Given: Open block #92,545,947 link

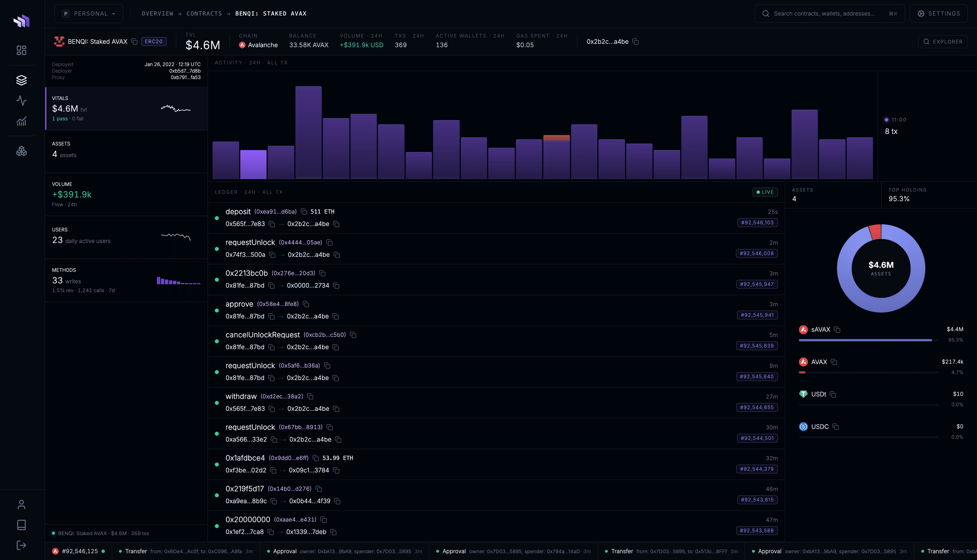Looking at the screenshot, I should pyautogui.click(x=756, y=284).
